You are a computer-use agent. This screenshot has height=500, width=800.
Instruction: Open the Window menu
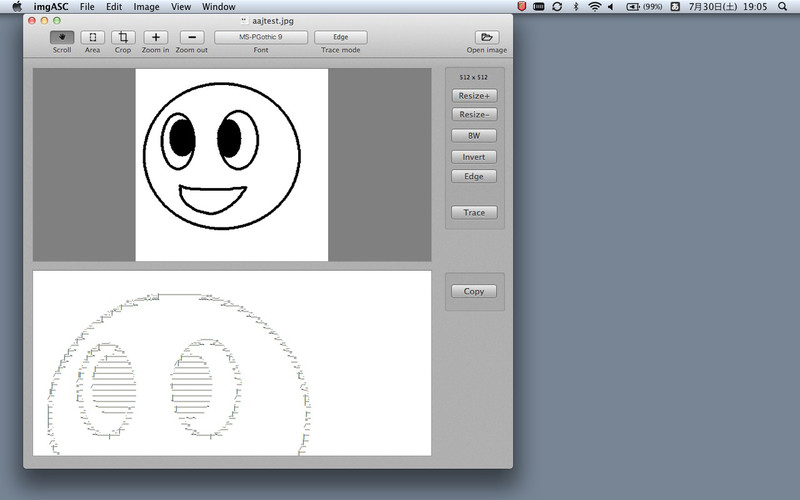click(218, 7)
